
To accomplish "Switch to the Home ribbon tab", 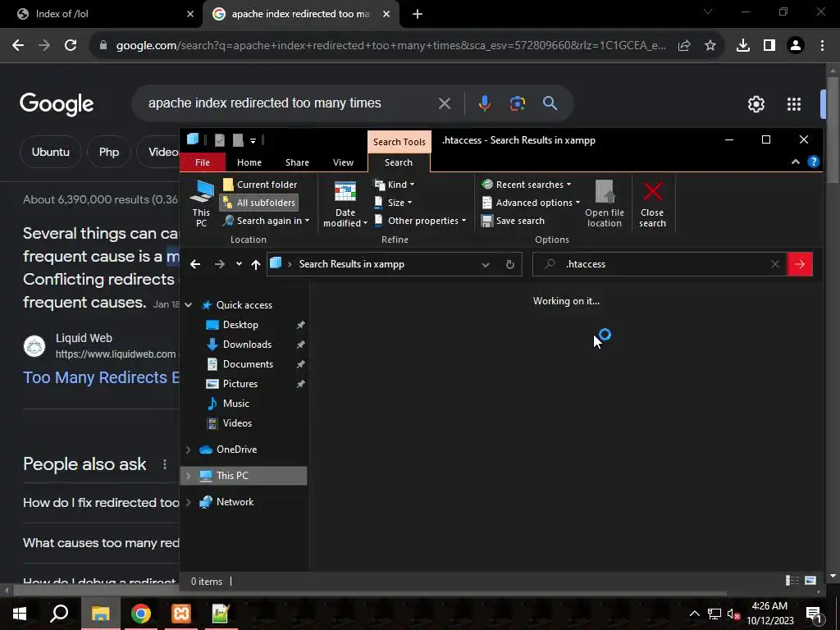I will tap(249, 162).
